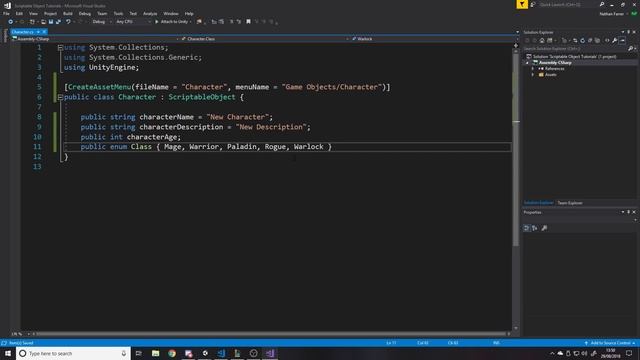Click the purple Visual Studio taskbar icon
The width and height of the screenshot is (640, 360).
coord(270,353)
